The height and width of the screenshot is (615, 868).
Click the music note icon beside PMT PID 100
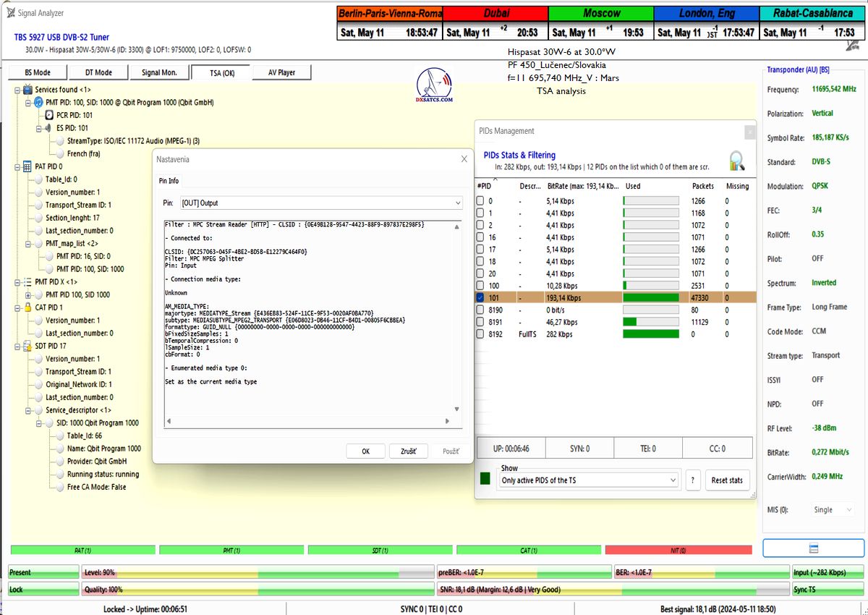pos(38,103)
